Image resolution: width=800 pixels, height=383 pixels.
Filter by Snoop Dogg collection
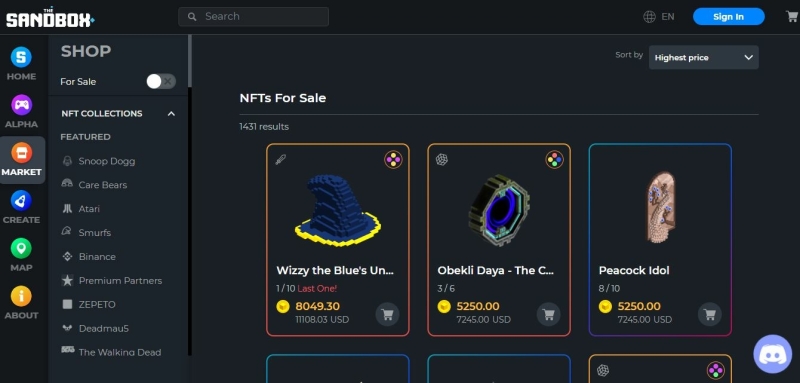tap(107, 161)
